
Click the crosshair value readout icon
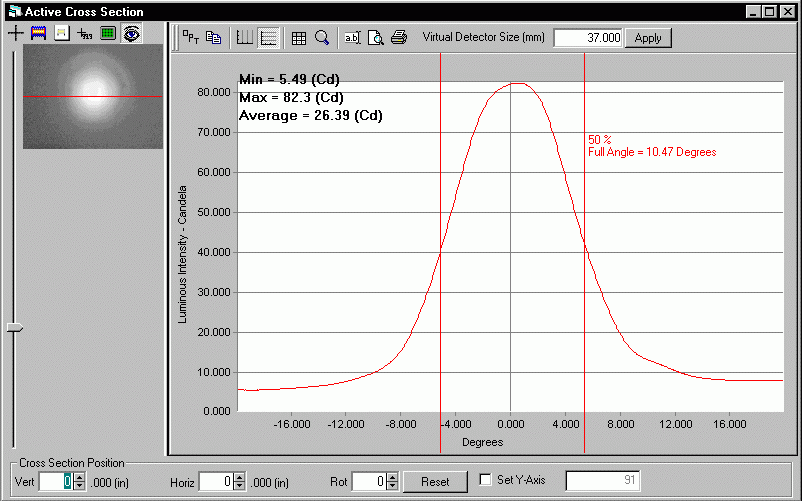84,34
